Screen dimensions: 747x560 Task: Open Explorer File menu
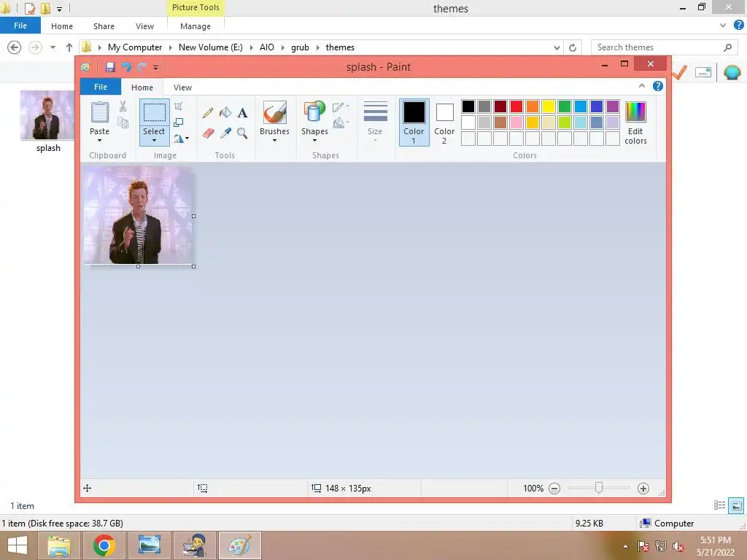point(20,26)
